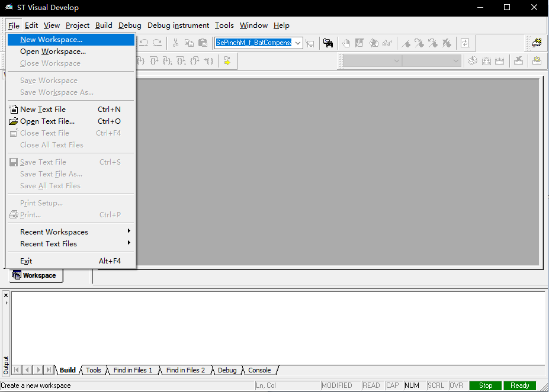
Task: Click the Open Text File folder icon
Action: pyautogui.click(x=14, y=121)
